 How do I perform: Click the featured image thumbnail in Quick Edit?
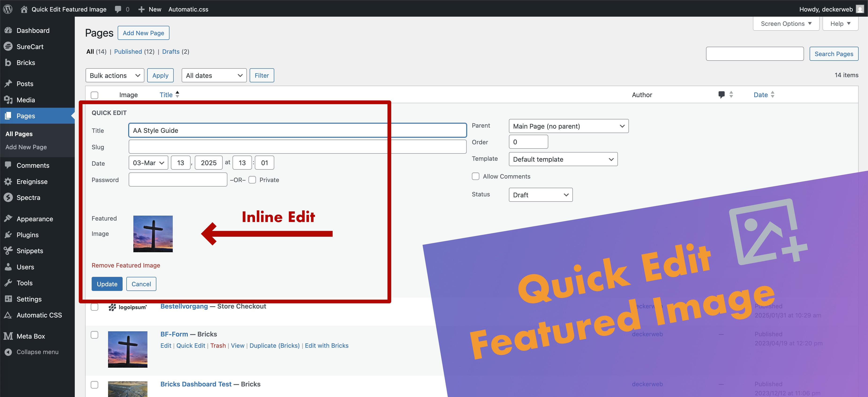153,234
